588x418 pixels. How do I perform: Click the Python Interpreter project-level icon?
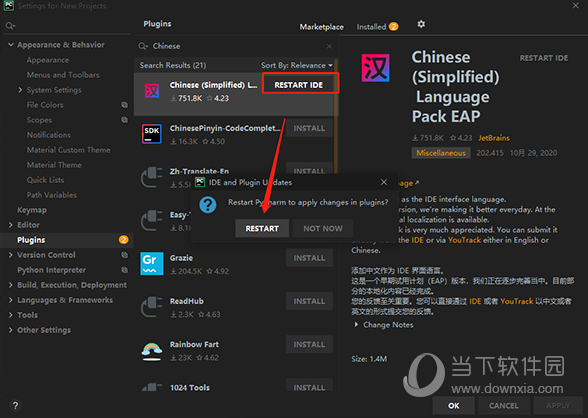point(124,270)
